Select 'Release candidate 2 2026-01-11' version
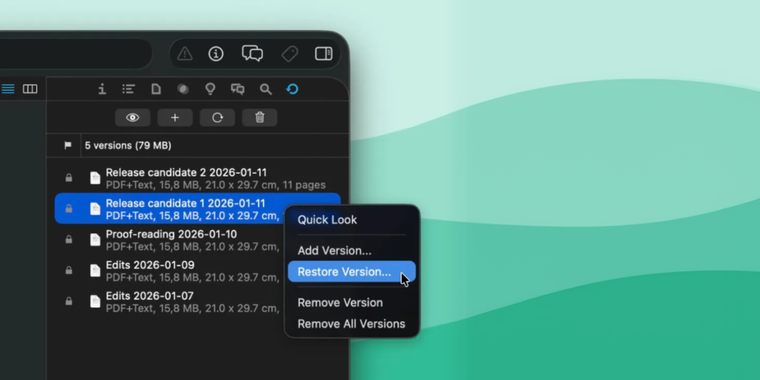 pos(198,178)
